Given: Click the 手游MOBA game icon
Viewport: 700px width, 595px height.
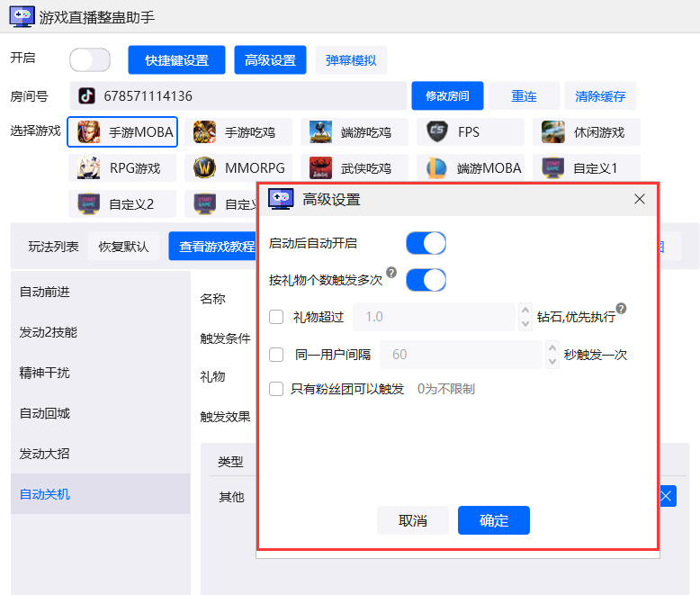Looking at the screenshot, I should 88,132.
